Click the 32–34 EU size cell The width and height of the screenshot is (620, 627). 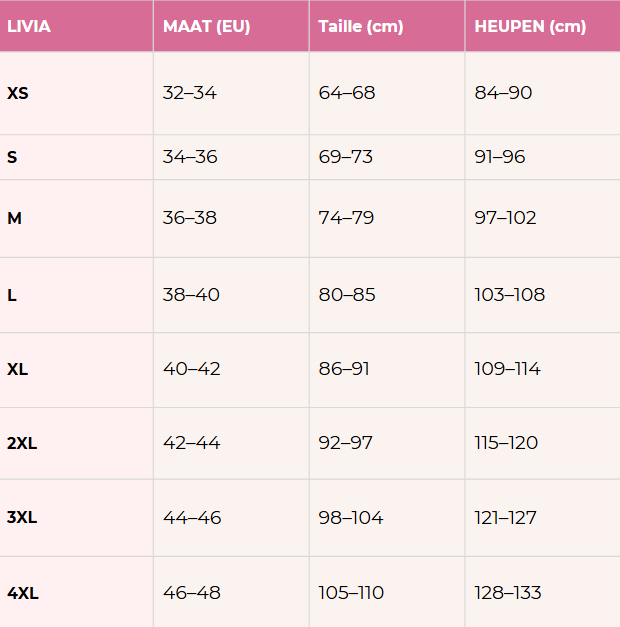[190, 93]
